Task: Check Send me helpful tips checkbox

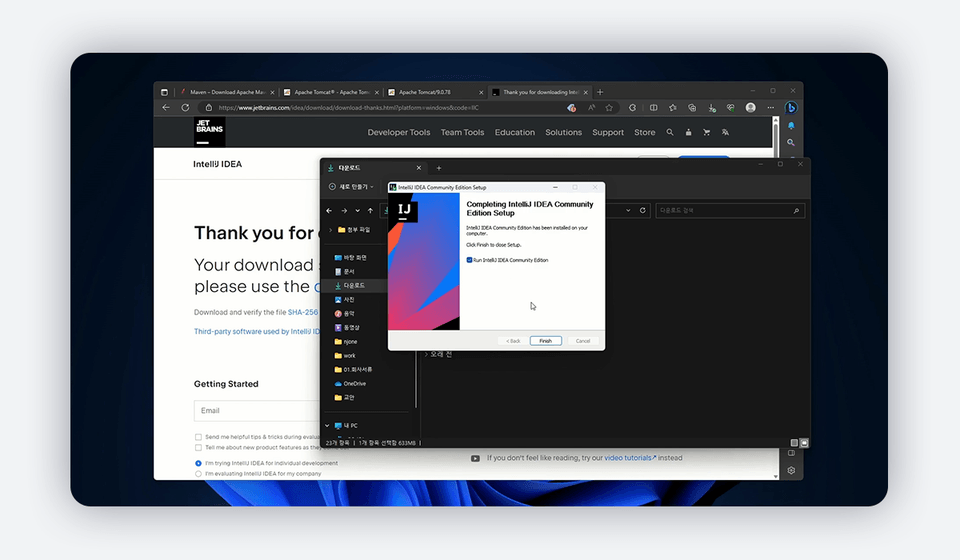Action: 198,437
